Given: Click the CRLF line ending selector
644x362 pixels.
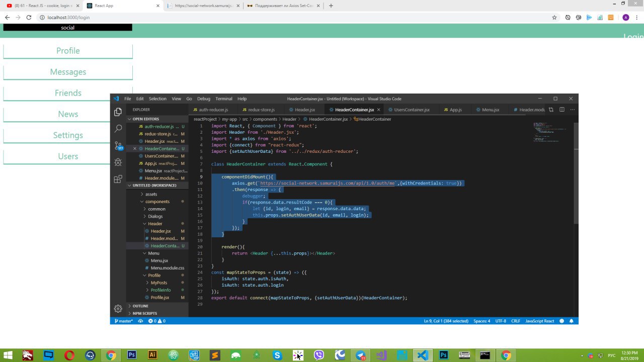Looking at the screenshot, I should point(516,321).
